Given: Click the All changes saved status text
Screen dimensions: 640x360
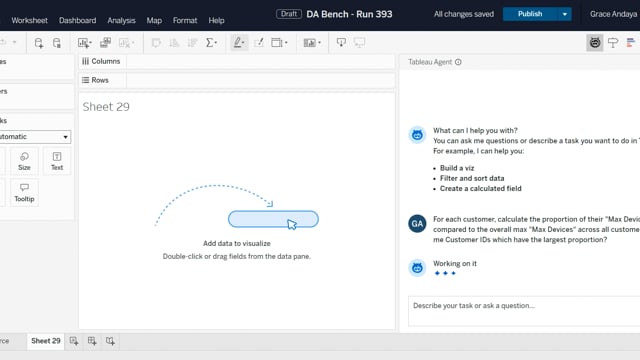Looking at the screenshot, I should coord(464,14).
